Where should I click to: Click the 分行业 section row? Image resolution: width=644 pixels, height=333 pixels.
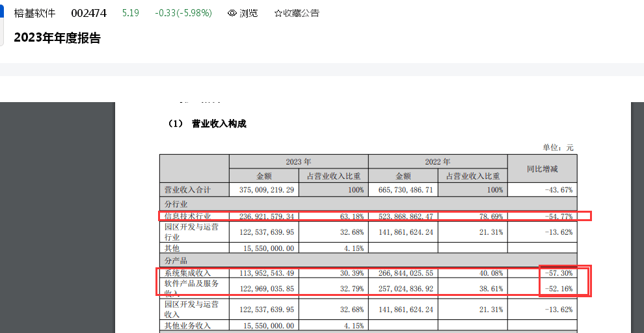(368, 204)
